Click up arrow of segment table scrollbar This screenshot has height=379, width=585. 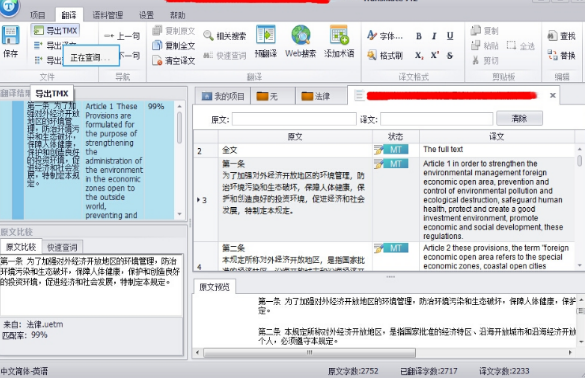pyautogui.click(x=579, y=149)
